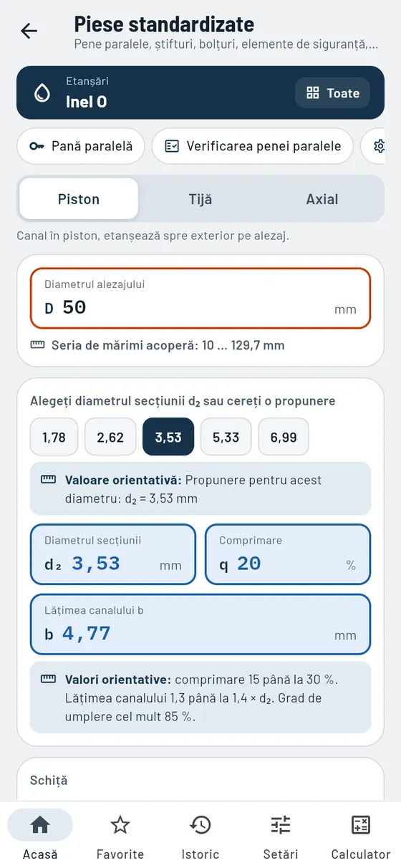This screenshot has width=401, height=868.
Task: Open Verificarea penei paralele chip
Action: click(x=253, y=146)
